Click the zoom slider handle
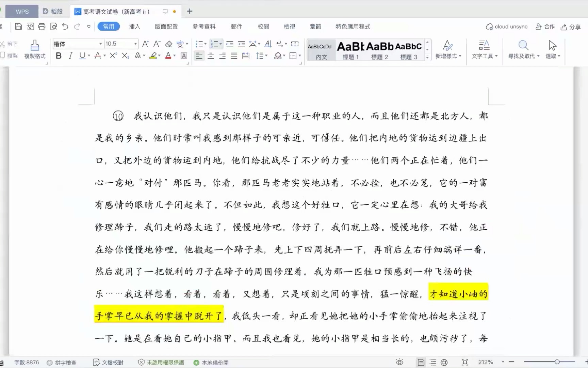Viewport: 588px width, 368px height. pos(557,362)
